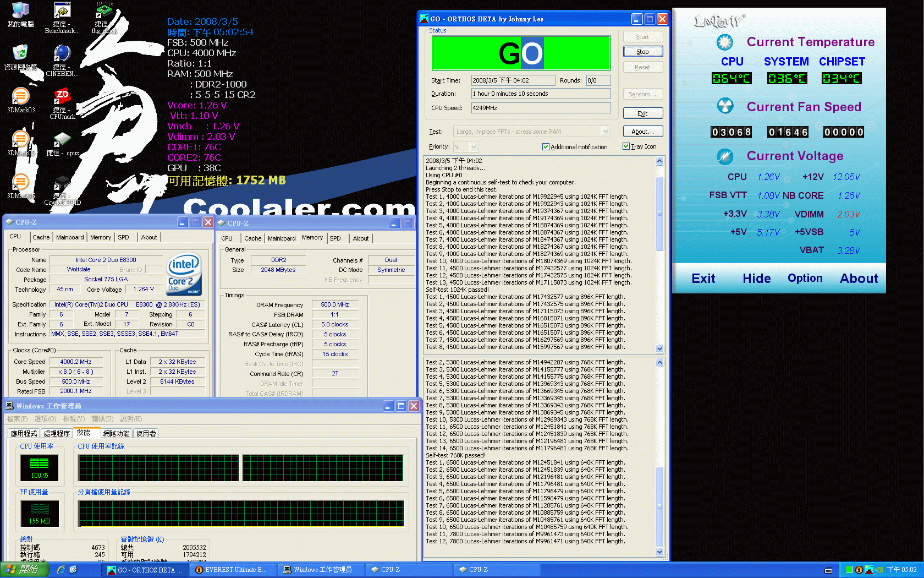Open About tab in right CPU-Z window
The image size is (924, 578).
pyautogui.click(x=361, y=238)
